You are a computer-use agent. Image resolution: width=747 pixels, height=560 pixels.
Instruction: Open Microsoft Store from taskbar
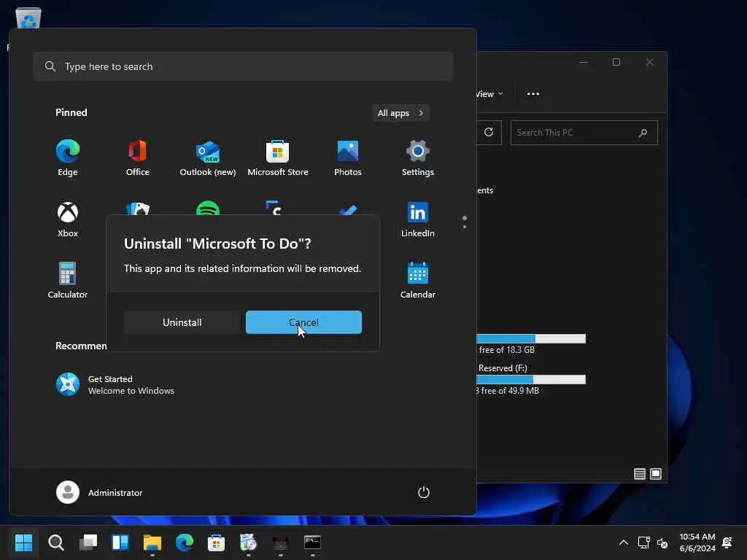point(216,542)
